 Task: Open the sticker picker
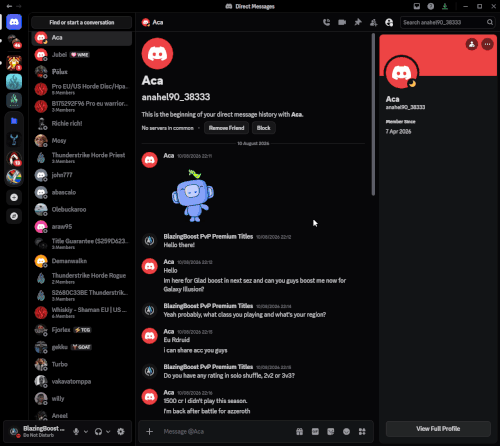click(x=331, y=431)
